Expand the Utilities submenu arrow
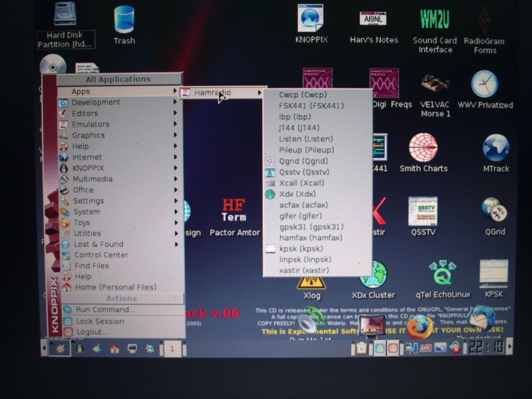This screenshot has width=532, height=399. (x=176, y=233)
